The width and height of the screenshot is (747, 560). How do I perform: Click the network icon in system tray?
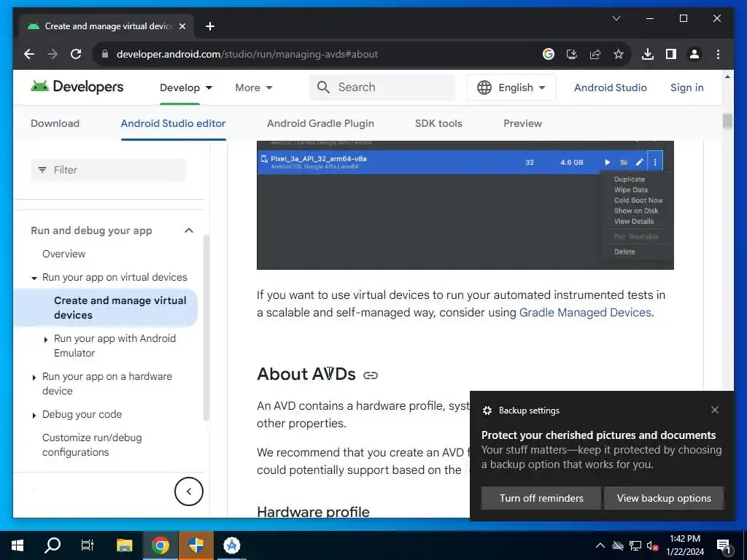pos(635,545)
